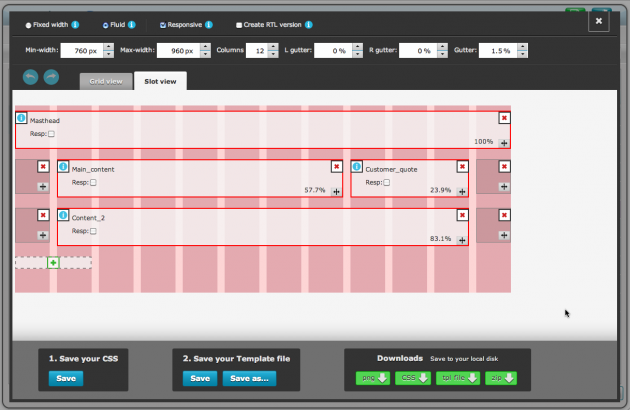Toggle Resp checkbox in Customer_quote slot
Screen dimensions: 630x410
(x=387, y=182)
